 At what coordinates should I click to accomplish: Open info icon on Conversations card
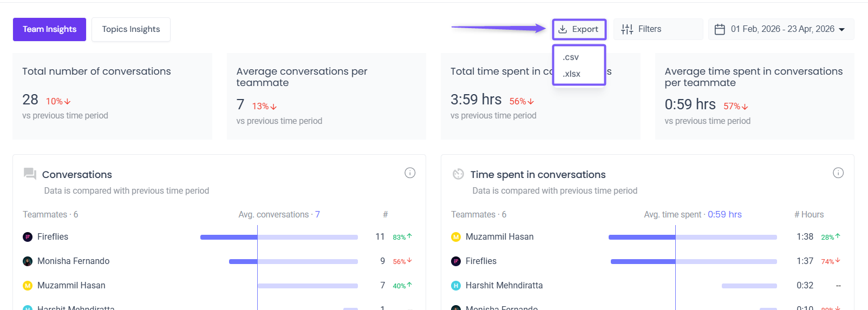(410, 173)
